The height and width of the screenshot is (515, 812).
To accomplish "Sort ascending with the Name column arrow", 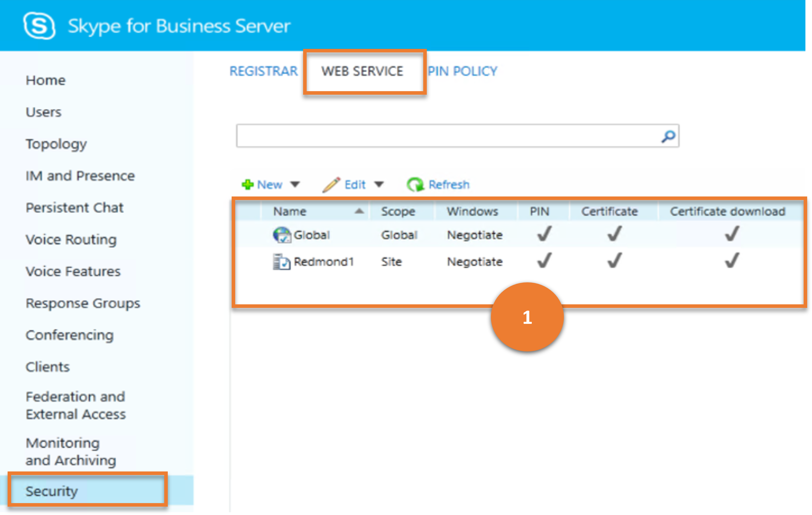I will point(359,211).
